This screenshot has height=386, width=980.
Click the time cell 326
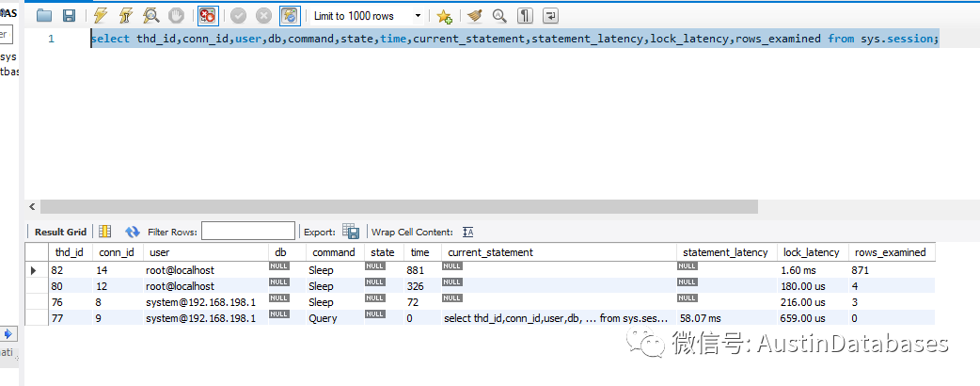[x=422, y=286]
